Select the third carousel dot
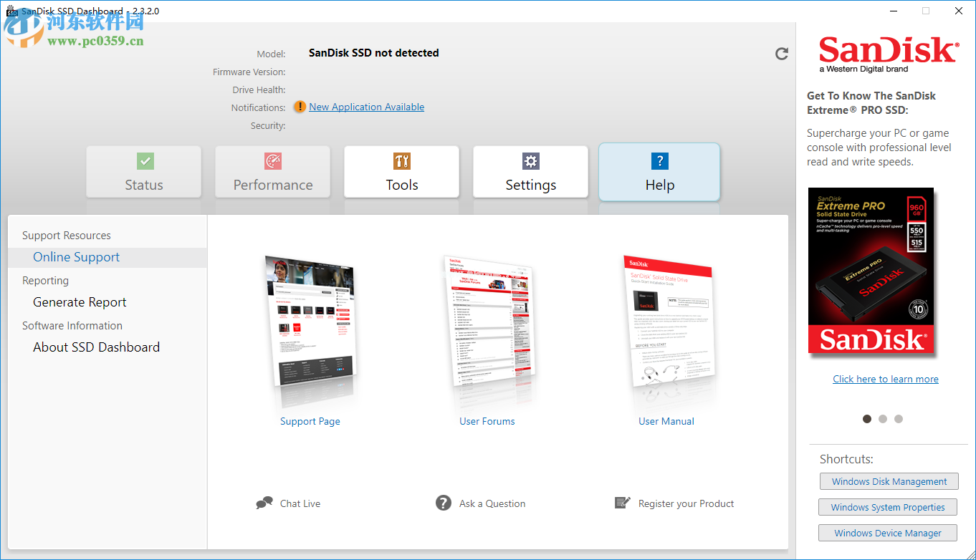 pyautogui.click(x=899, y=419)
